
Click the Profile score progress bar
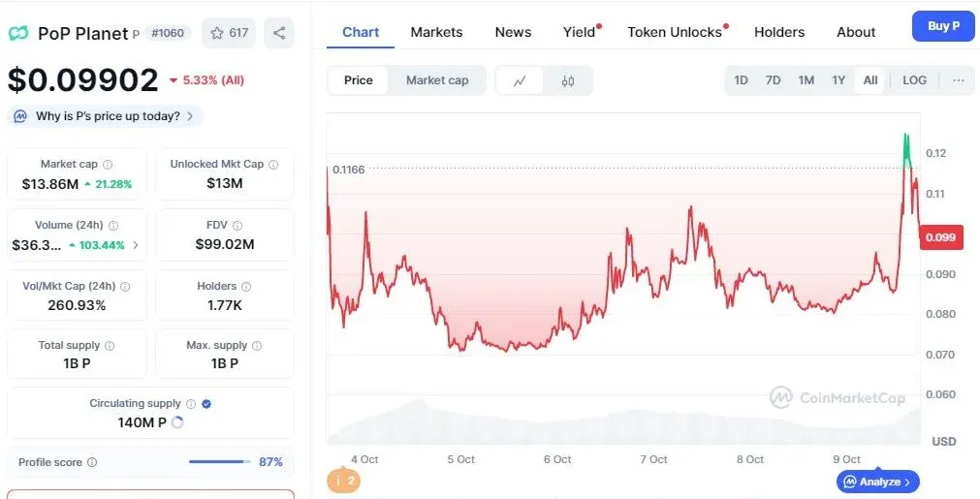click(x=219, y=462)
